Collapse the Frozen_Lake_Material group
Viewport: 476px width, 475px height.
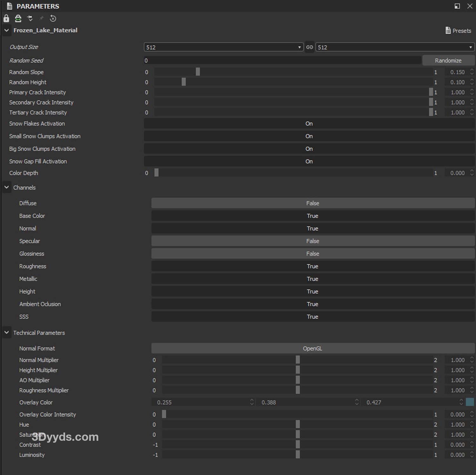6,30
